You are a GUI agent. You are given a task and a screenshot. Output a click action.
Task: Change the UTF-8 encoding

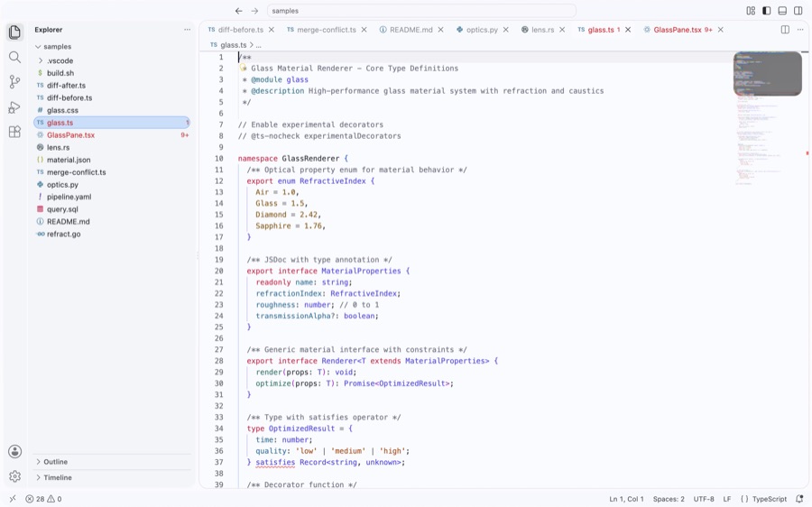tap(704, 499)
